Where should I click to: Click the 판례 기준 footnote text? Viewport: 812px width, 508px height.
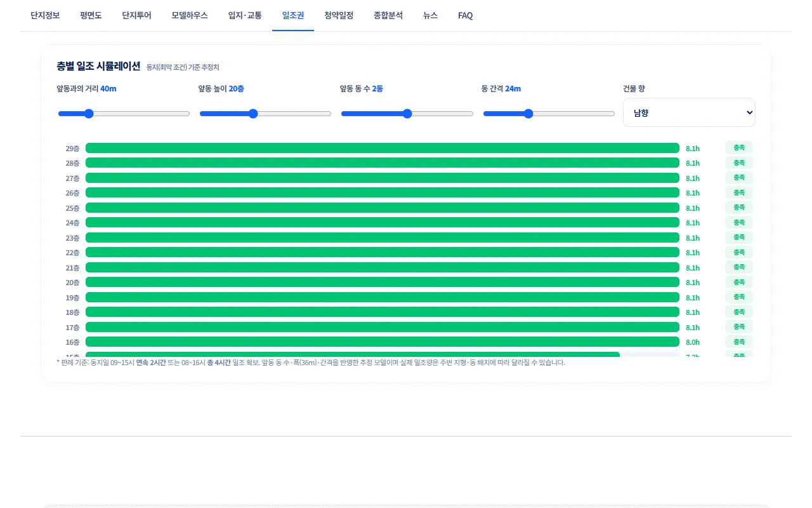point(311,363)
